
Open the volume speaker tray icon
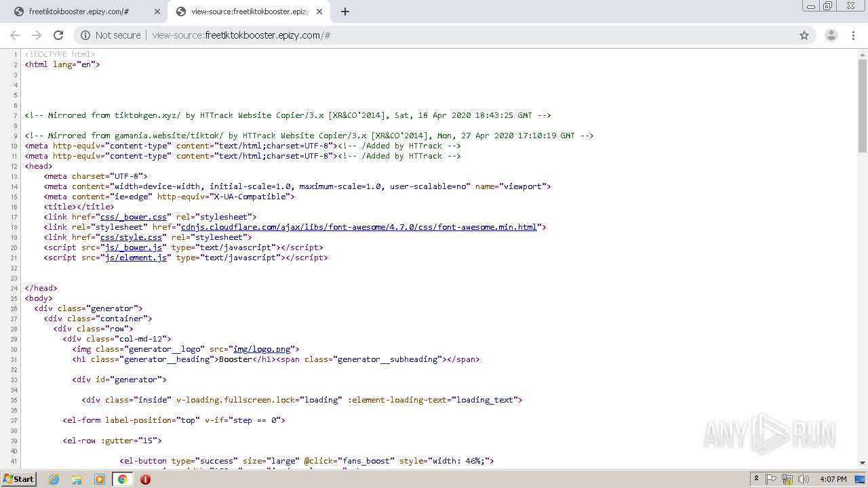click(x=804, y=479)
